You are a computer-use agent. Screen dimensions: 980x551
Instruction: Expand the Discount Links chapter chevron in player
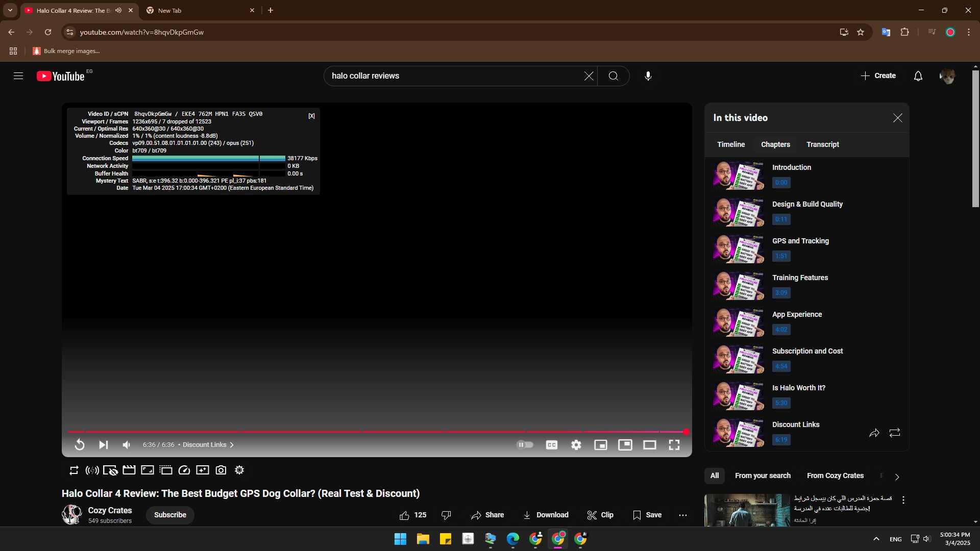tap(232, 445)
